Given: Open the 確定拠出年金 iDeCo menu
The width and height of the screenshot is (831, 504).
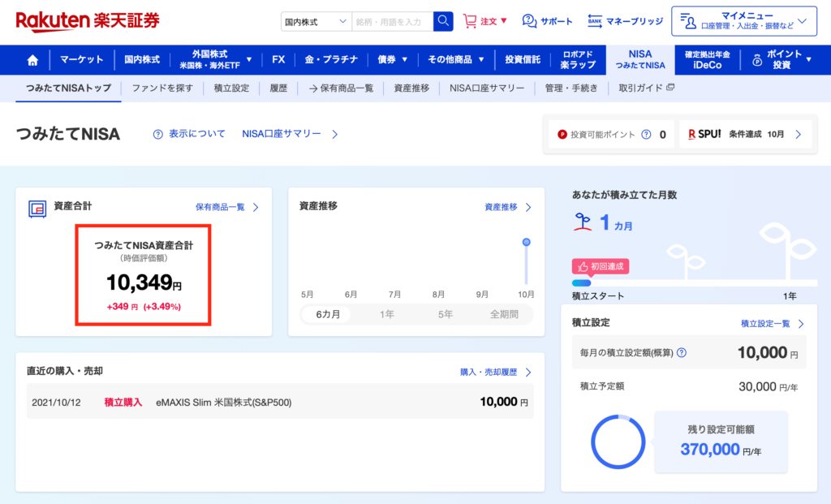Looking at the screenshot, I should click(708, 60).
